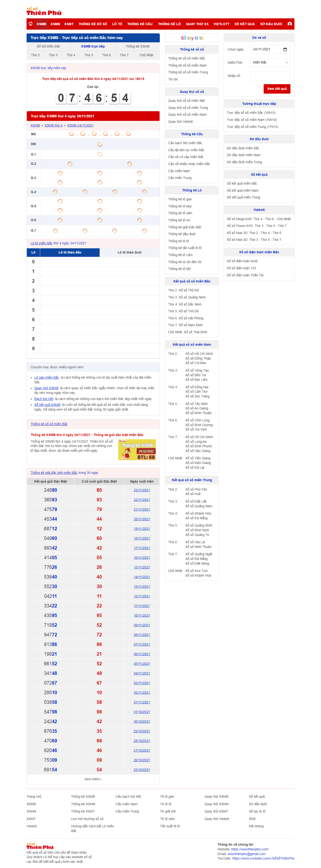Viewport: 321px width, 868px height.
Task: Expand the Miền/Tỉnh dropdown
Action: coord(270,63)
